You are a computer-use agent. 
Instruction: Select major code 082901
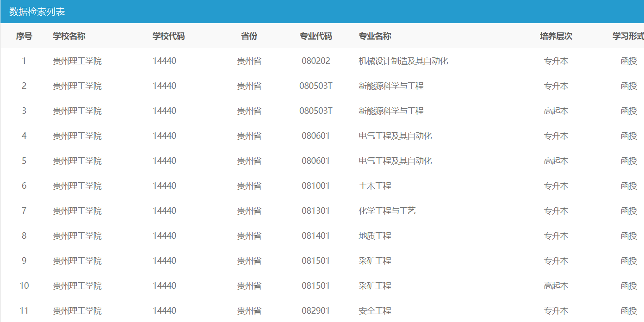coord(316,311)
